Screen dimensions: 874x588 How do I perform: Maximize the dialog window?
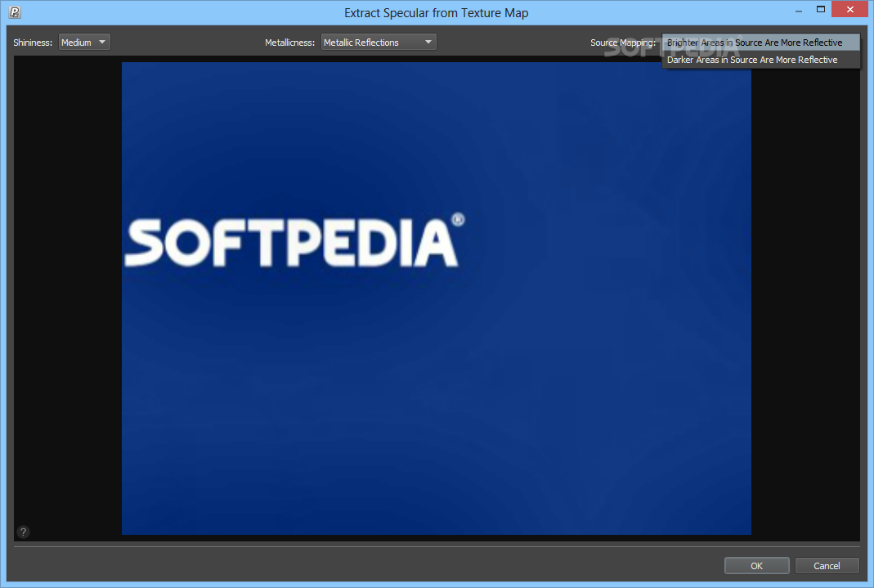coord(821,10)
